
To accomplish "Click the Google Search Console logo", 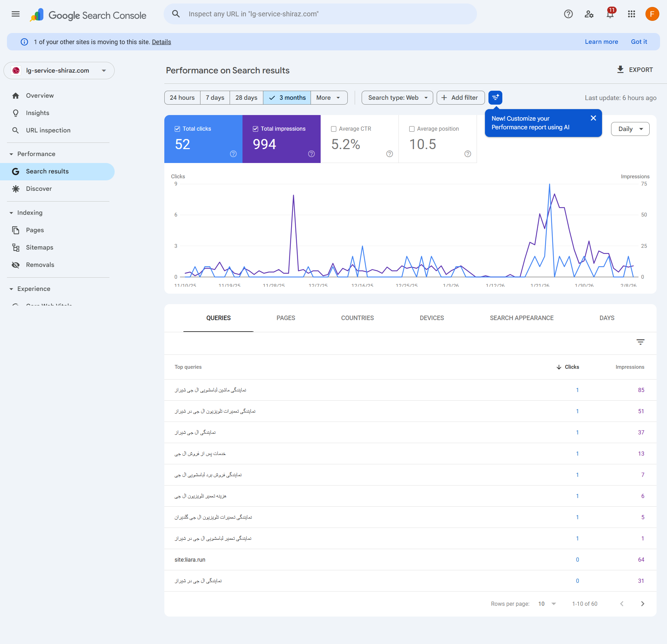I will coord(88,15).
